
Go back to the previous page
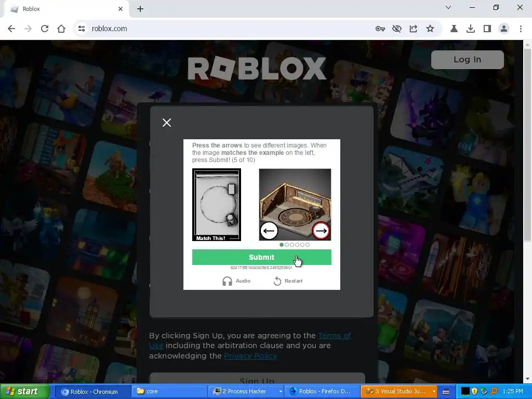pyautogui.click(x=11, y=29)
